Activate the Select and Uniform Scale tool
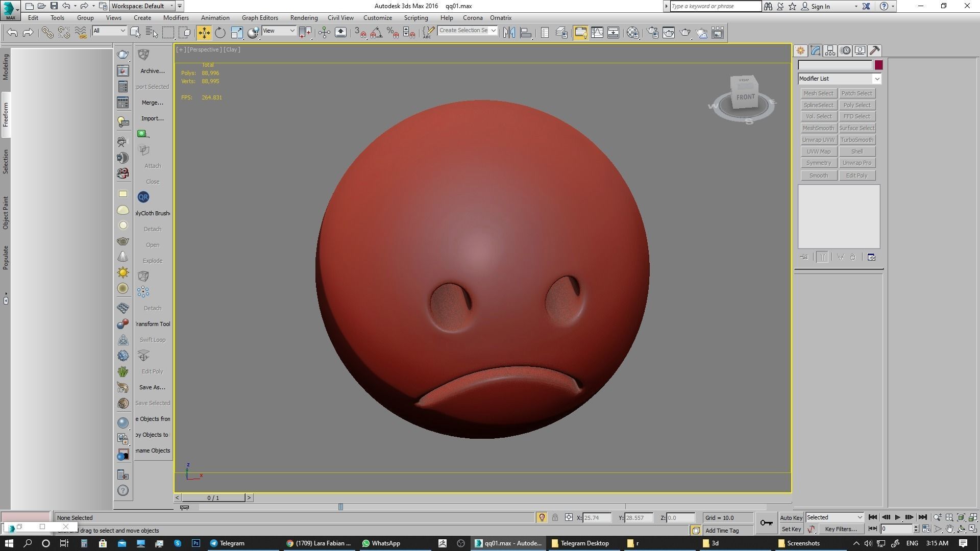This screenshot has height=551, width=980. (x=237, y=33)
